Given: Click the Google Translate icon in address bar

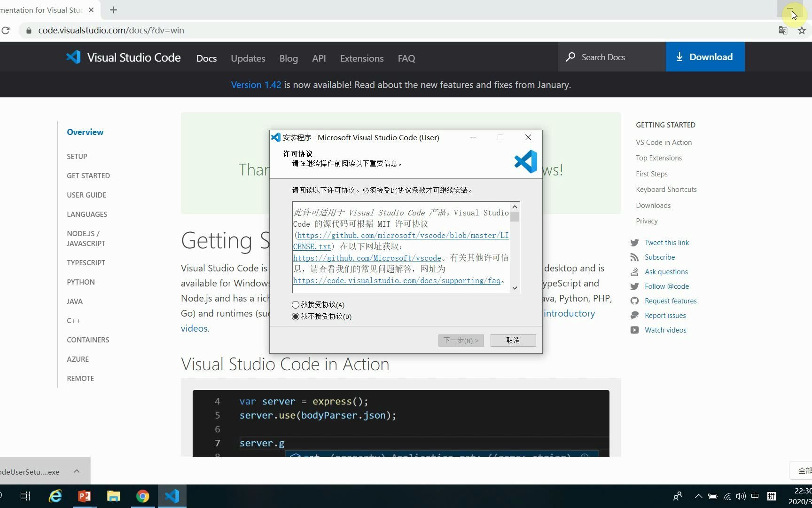Looking at the screenshot, I should pos(783,30).
